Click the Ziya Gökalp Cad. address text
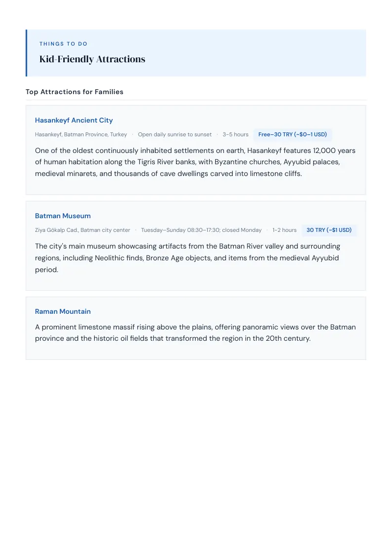392x555 pixels. tap(82, 230)
